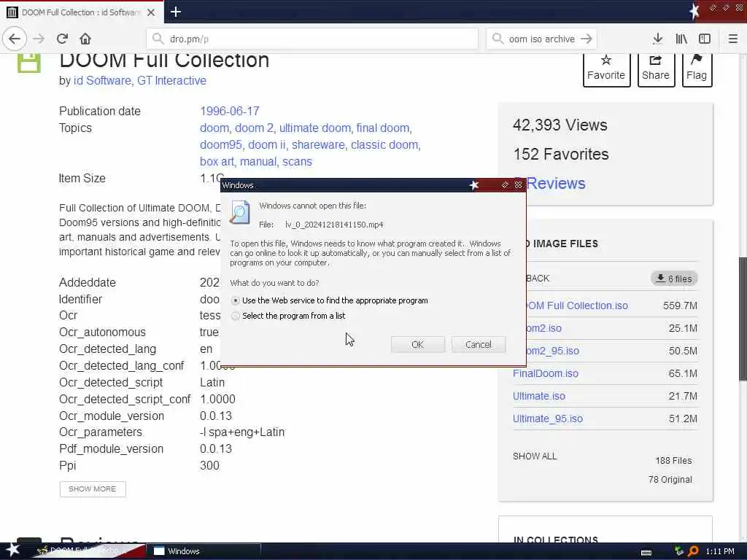Close the DOOM Full Collection tab
The height and width of the screenshot is (560, 747).
[x=151, y=12]
